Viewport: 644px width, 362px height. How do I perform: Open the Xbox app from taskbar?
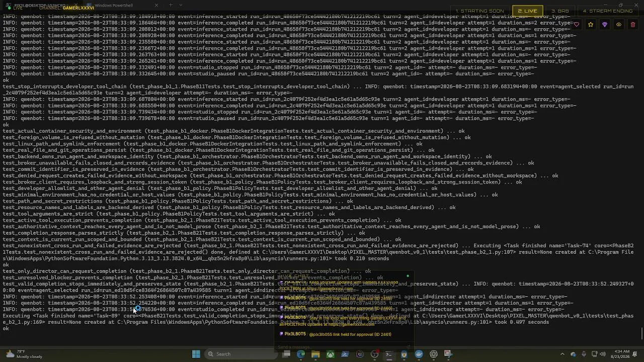coord(331,354)
